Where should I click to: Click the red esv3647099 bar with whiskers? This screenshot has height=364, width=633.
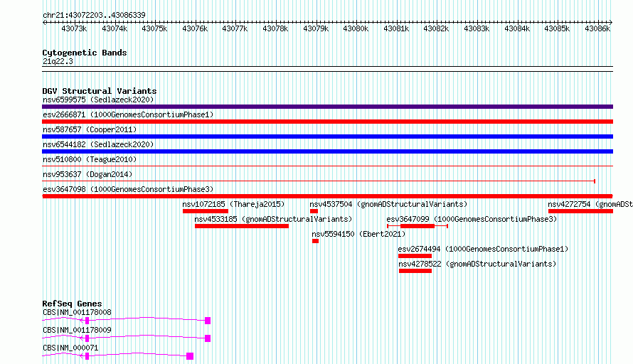(x=417, y=226)
